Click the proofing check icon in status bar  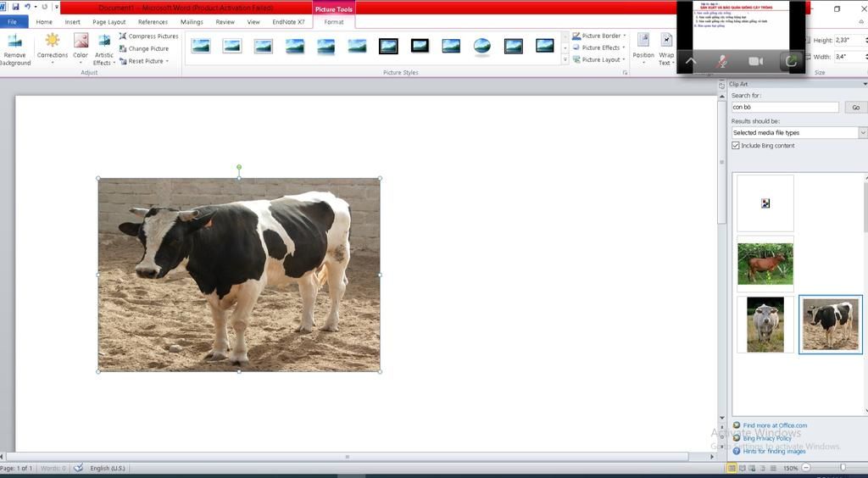pos(78,468)
